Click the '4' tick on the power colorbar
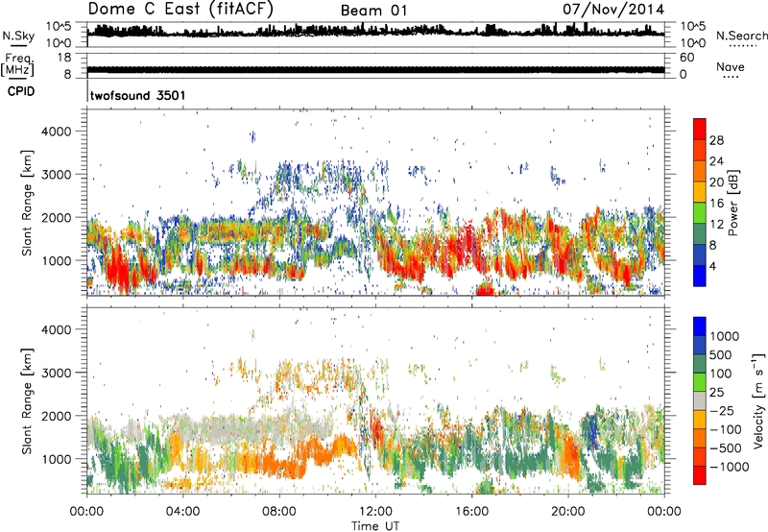768x532 pixels. point(712,266)
